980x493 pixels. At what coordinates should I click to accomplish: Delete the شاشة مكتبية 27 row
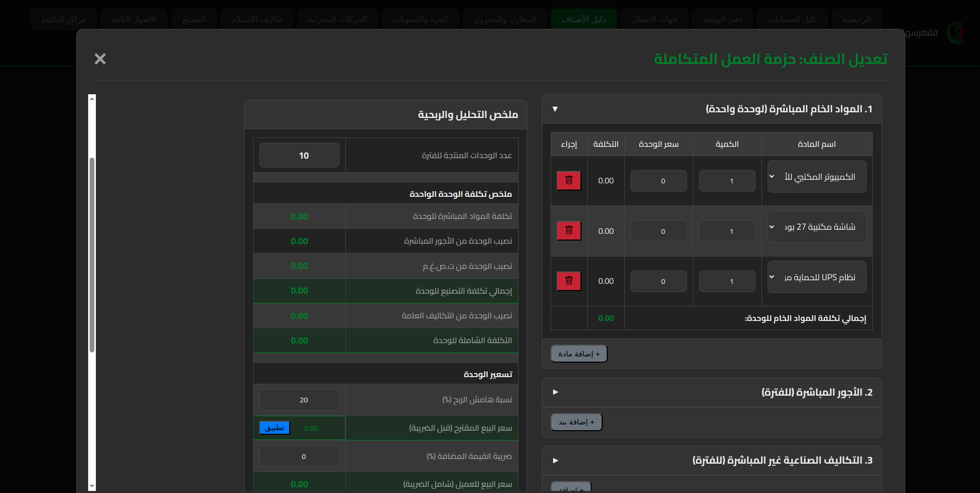569,231
